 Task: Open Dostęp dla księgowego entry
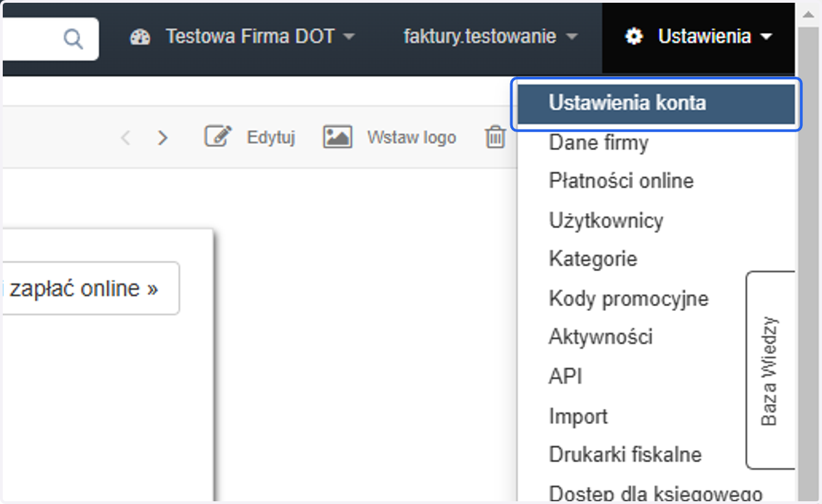pos(656,492)
